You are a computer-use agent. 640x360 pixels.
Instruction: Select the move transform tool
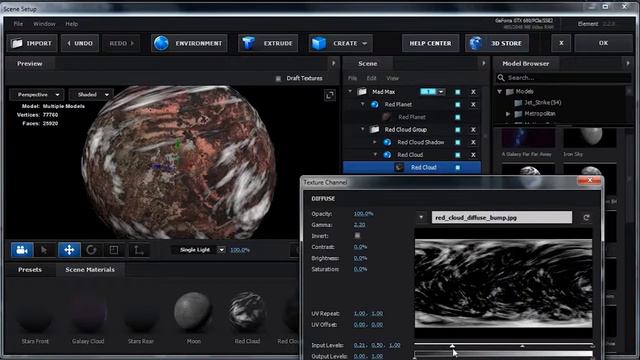(x=69, y=250)
